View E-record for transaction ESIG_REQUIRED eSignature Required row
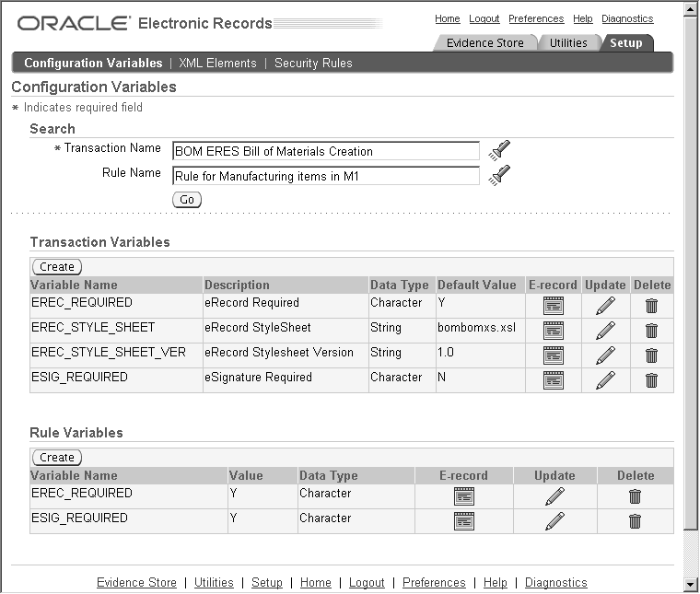Viewport: 700px width, 594px height. click(x=554, y=380)
